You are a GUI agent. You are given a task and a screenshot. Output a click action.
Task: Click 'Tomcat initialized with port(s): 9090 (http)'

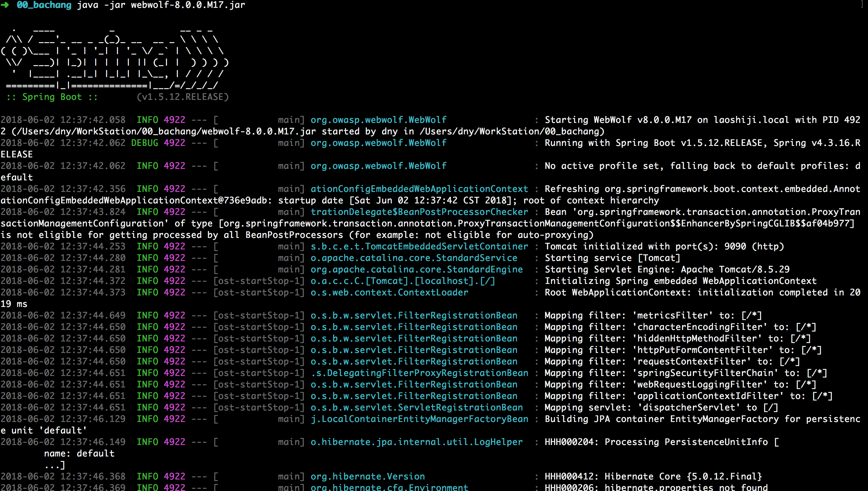pyautogui.click(x=664, y=246)
